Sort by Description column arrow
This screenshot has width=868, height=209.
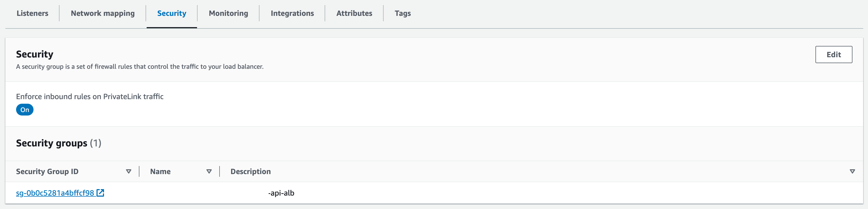[x=852, y=171]
